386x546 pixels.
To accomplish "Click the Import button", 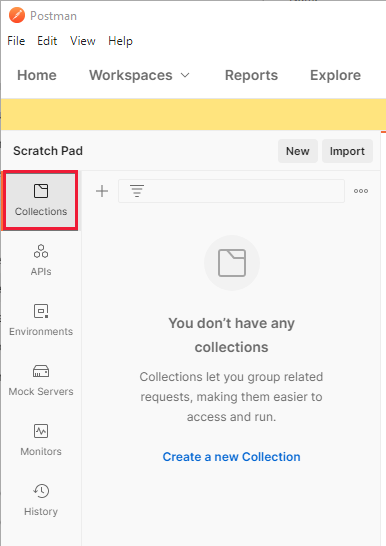I will (347, 151).
